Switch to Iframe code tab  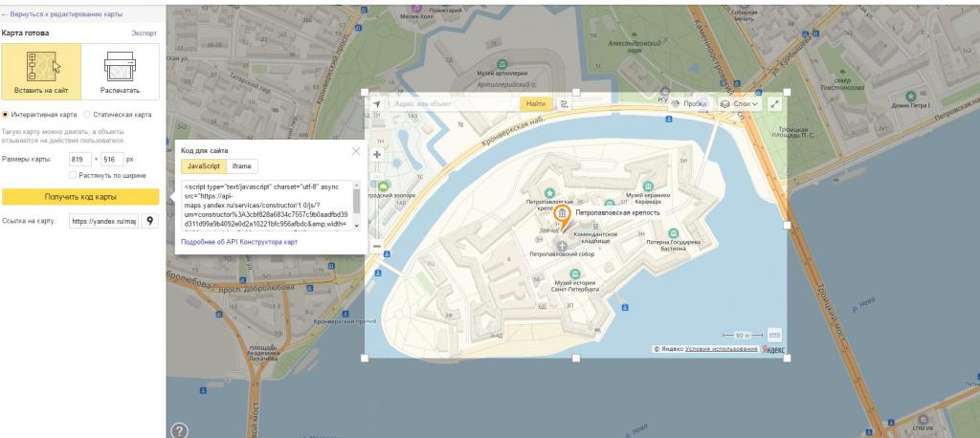[242, 166]
